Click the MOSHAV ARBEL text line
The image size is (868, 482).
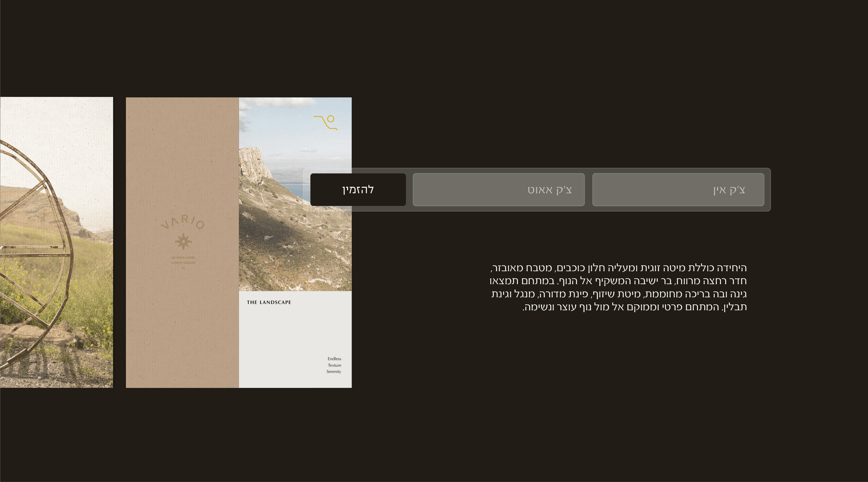coord(183,258)
